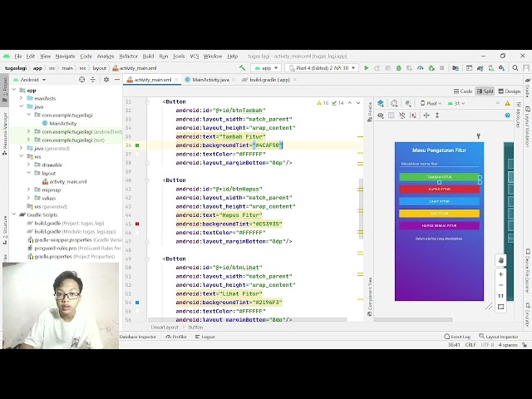The image size is (532, 399).
Task: Click the 4 spaces indent status entry
Action: [x=508, y=345]
